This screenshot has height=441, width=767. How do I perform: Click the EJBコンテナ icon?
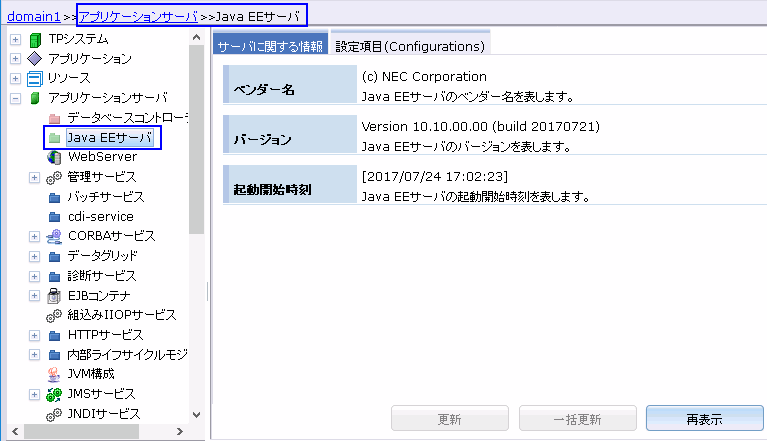pos(55,295)
